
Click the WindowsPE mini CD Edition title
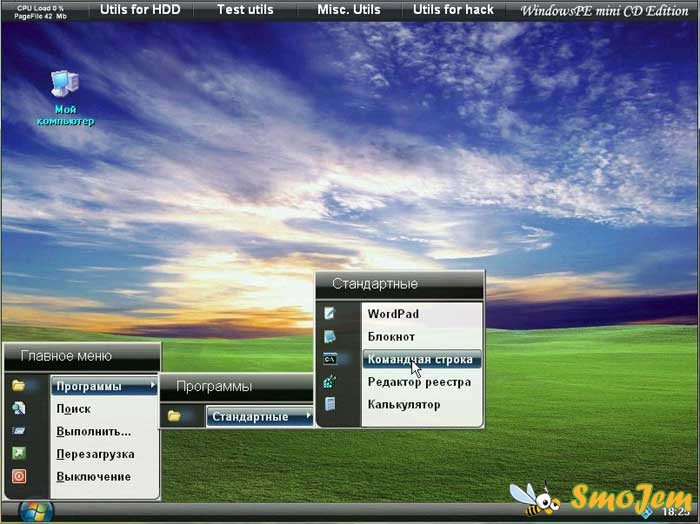pyautogui.click(x=604, y=11)
